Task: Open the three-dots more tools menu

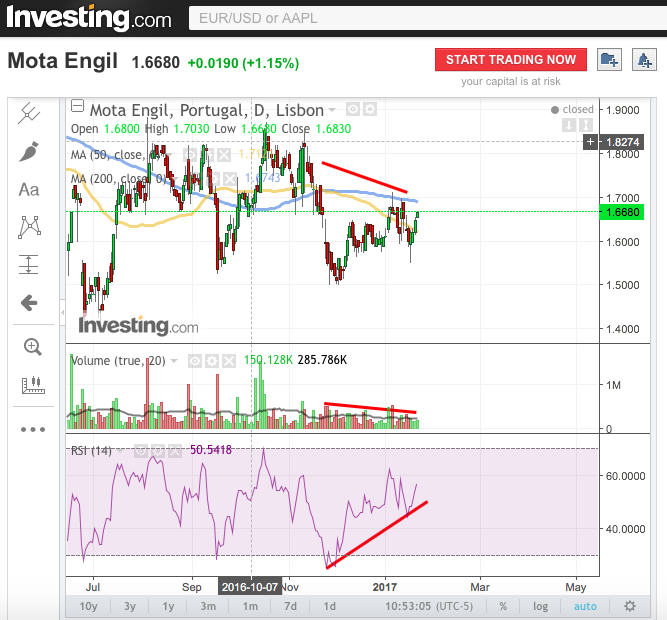Action: (x=33, y=429)
